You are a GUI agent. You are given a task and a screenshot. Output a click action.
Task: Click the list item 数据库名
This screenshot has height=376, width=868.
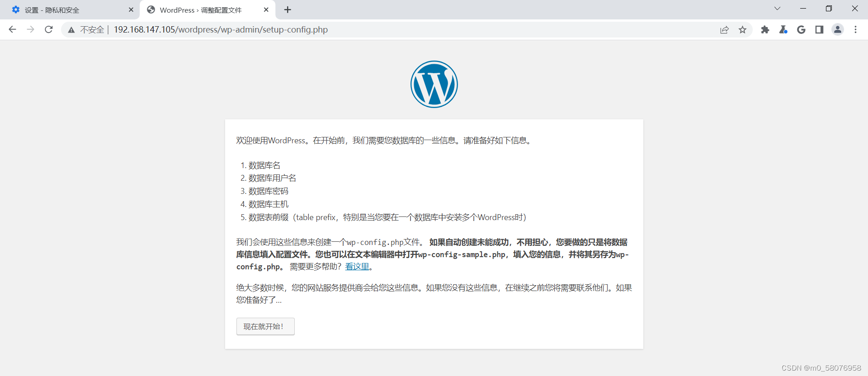(264, 165)
